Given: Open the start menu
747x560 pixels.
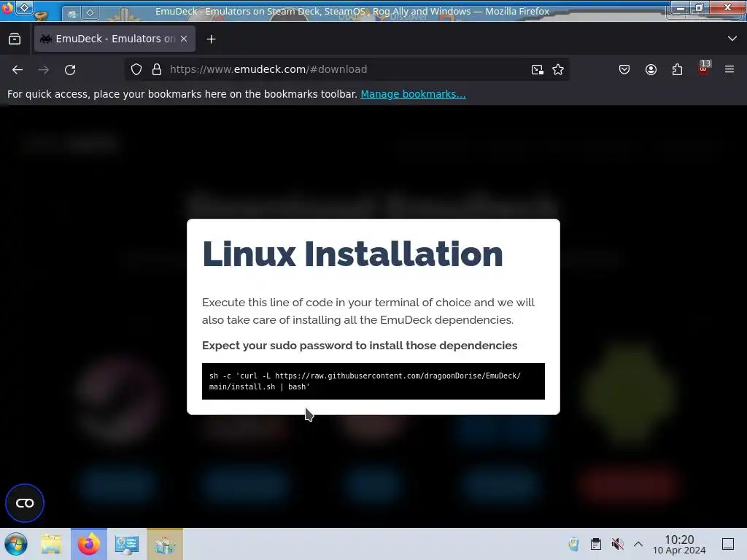Looking at the screenshot, I should coord(16,544).
